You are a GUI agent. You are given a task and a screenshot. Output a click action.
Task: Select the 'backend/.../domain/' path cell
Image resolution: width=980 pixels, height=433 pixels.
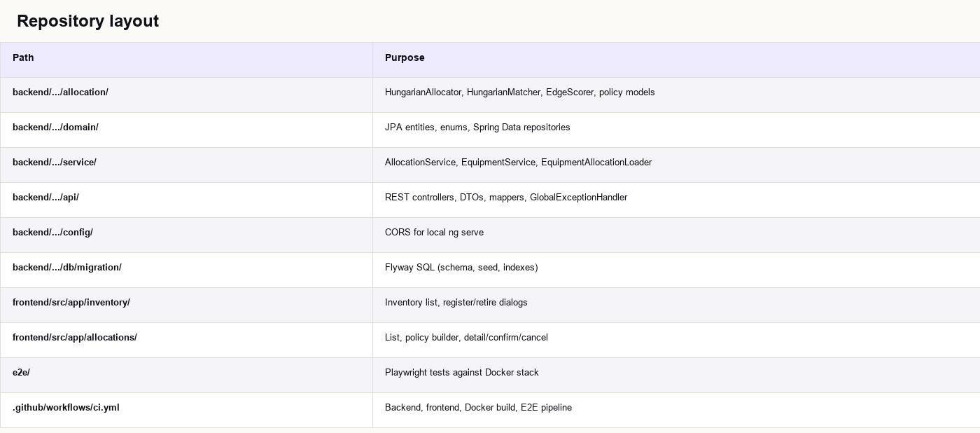point(186,130)
